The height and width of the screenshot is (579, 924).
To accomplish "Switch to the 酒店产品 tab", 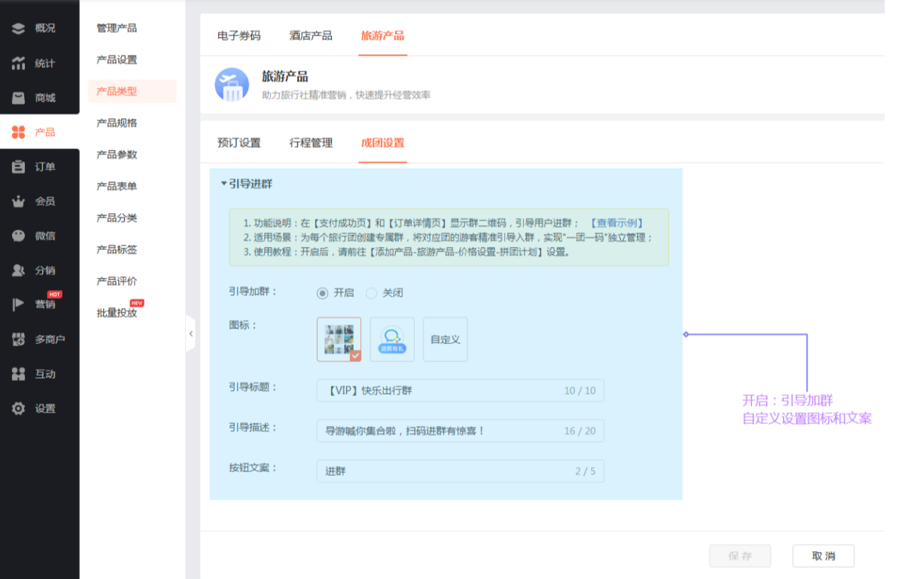I will pos(311,35).
